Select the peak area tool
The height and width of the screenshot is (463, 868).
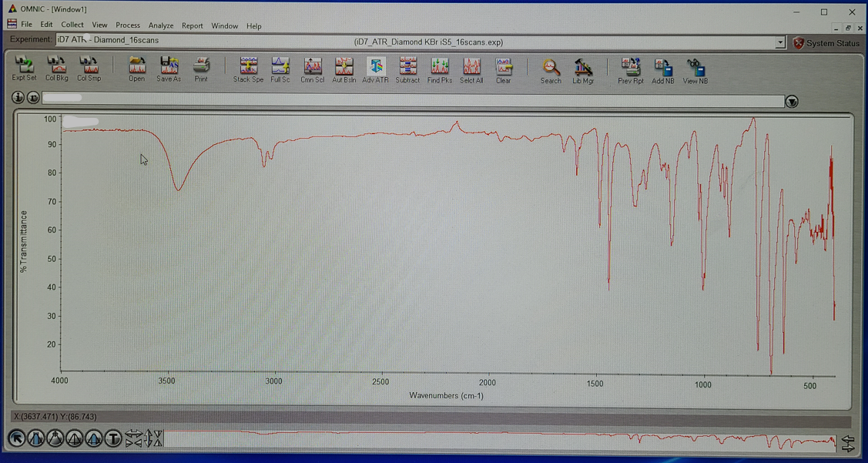[93, 439]
